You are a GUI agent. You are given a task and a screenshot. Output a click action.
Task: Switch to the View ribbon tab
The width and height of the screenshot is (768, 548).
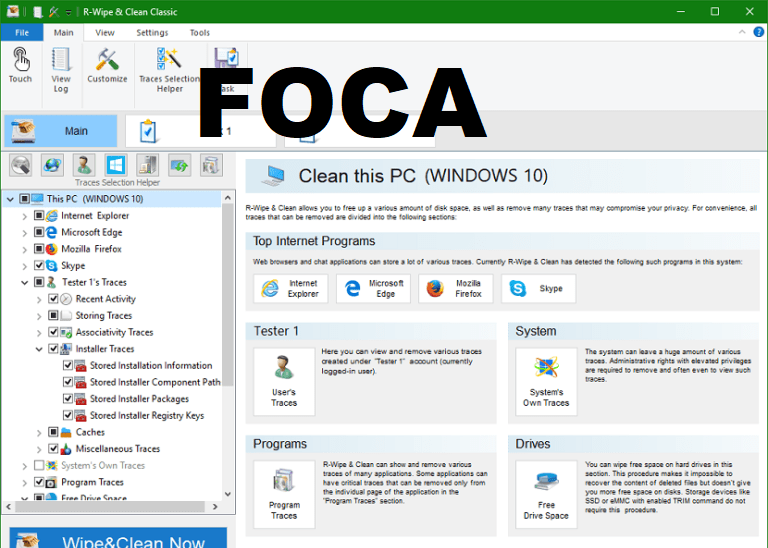pyautogui.click(x=105, y=32)
